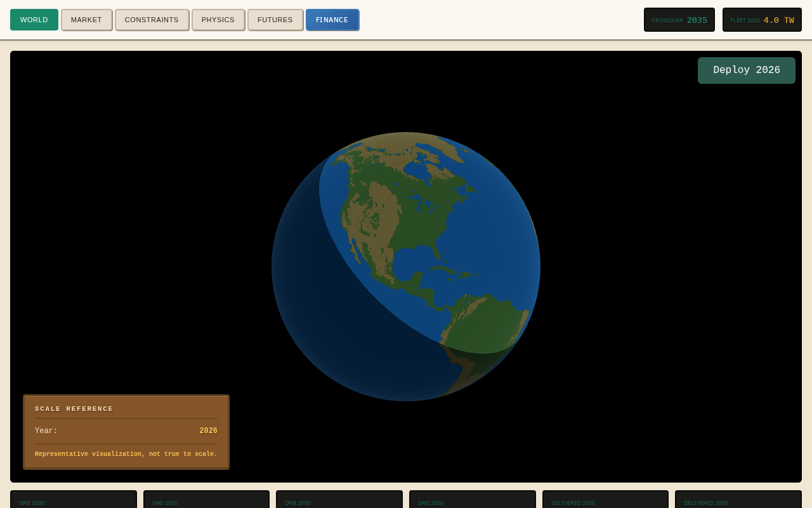Select the GND 2050 stat card

(473, 499)
